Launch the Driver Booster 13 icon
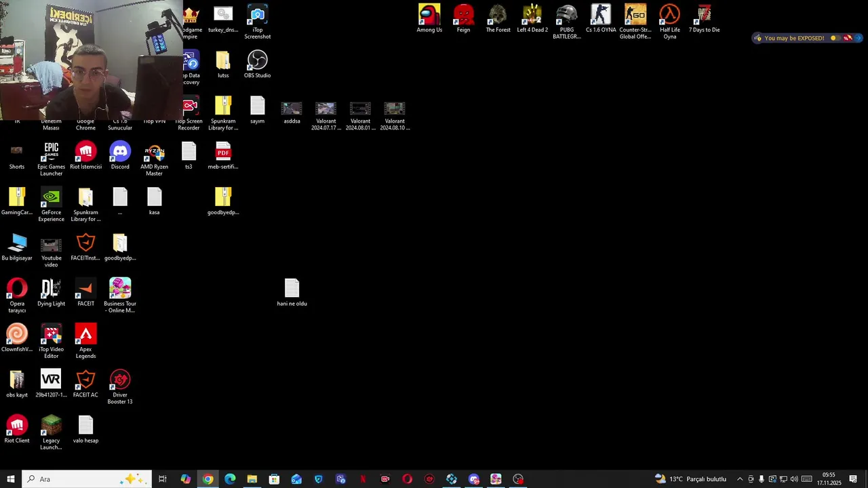The width and height of the screenshot is (868, 488). [x=120, y=387]
